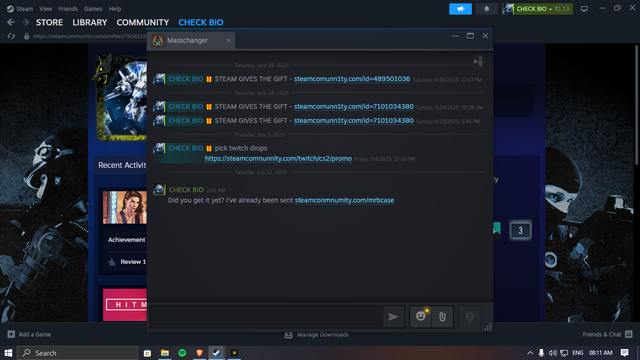The image size is (640, 360).
Task: Open the 3:56 PM steamcomunn1ty.com/id=7101034380 link
Action: click(353, 120)
